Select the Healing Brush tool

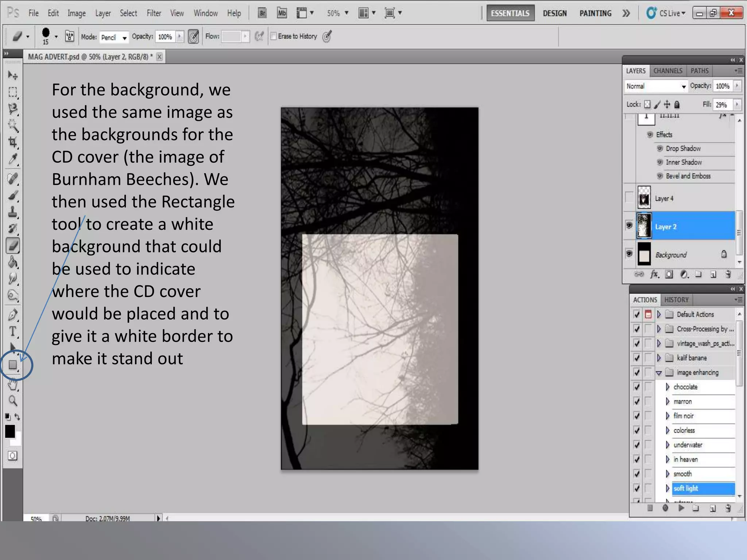[x=13, y=179]
